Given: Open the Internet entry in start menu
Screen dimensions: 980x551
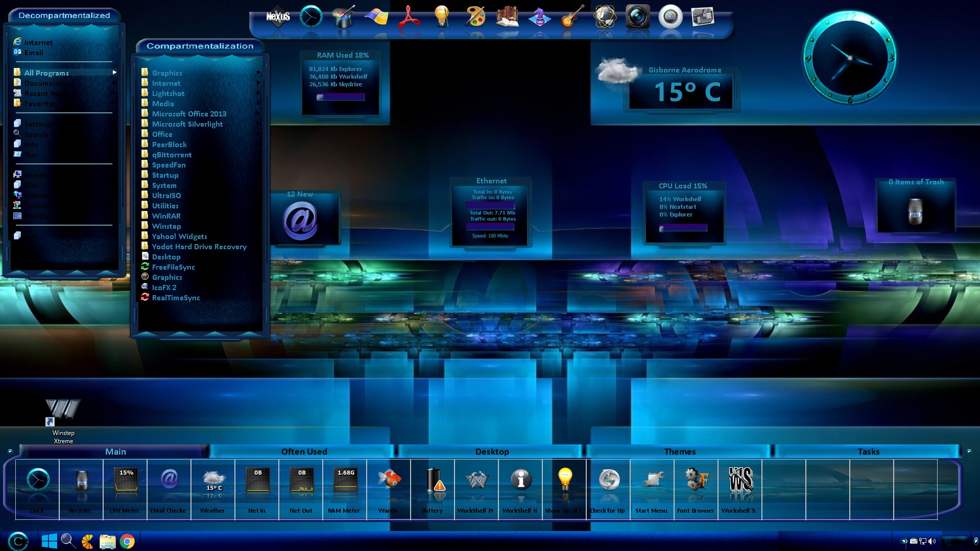Looking at the screenshot, I should [x=38, y=42].
